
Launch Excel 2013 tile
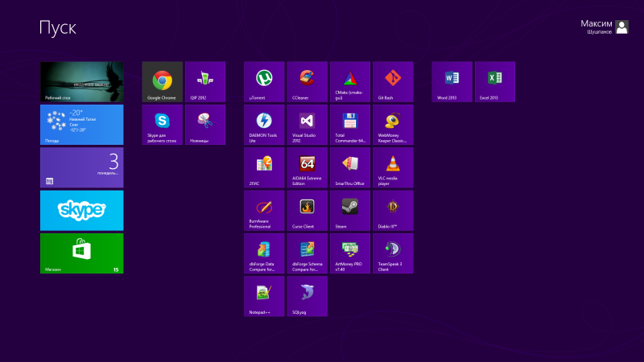click(x=495, y=82)
